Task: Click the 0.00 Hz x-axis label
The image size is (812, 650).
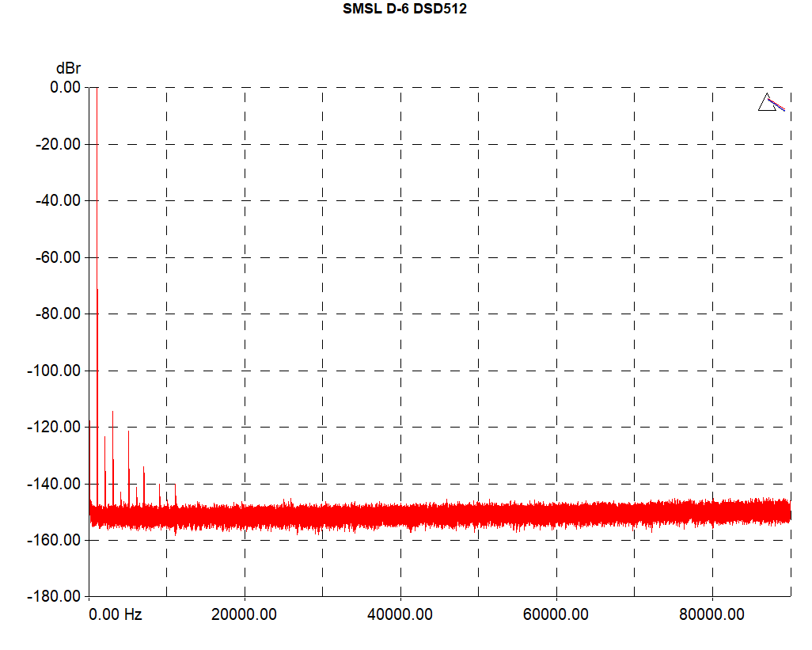Action: pos(115,614)
